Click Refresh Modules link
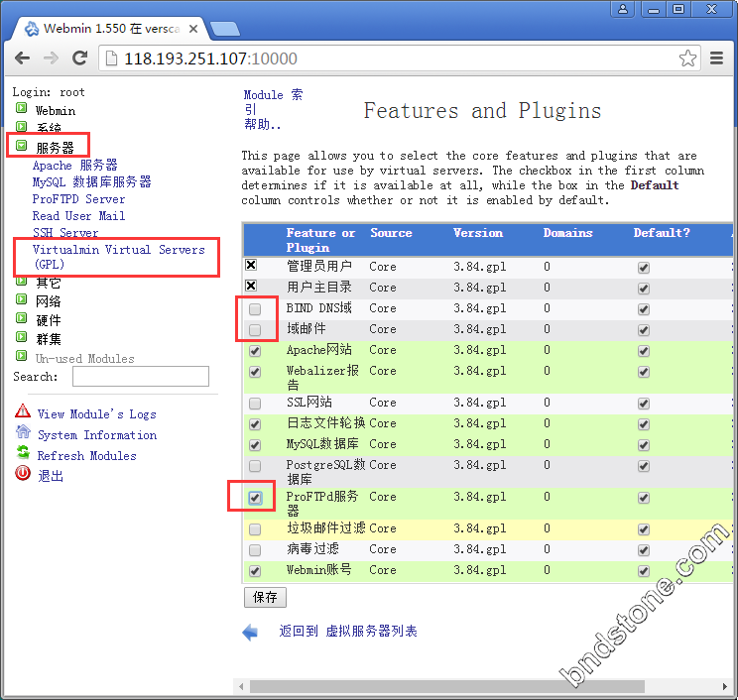 click(86, 456)
